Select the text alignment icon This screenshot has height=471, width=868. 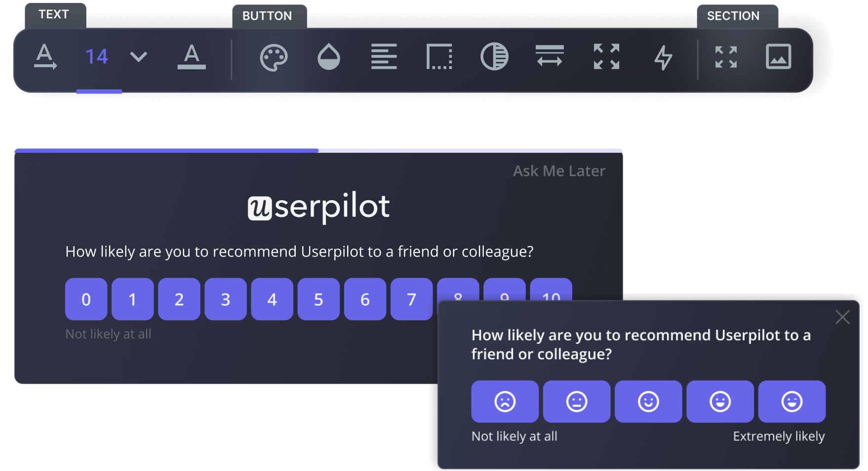click(x=384, y=57)
